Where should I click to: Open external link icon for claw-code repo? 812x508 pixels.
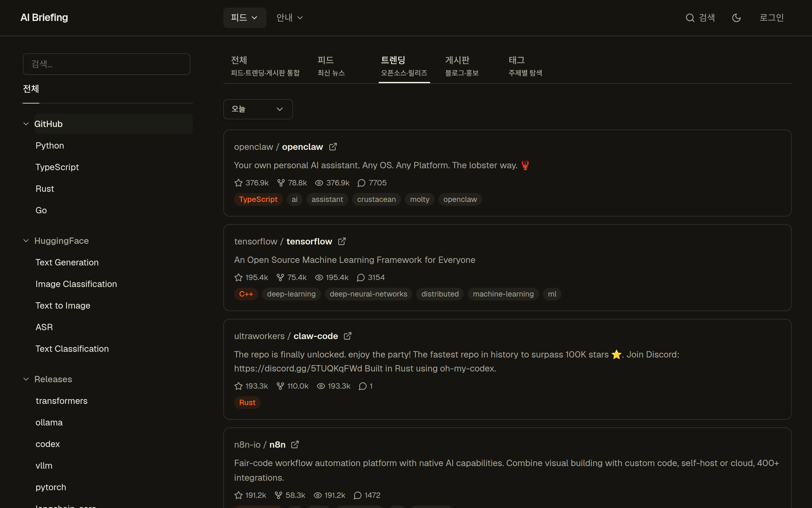tap(348, 336)
